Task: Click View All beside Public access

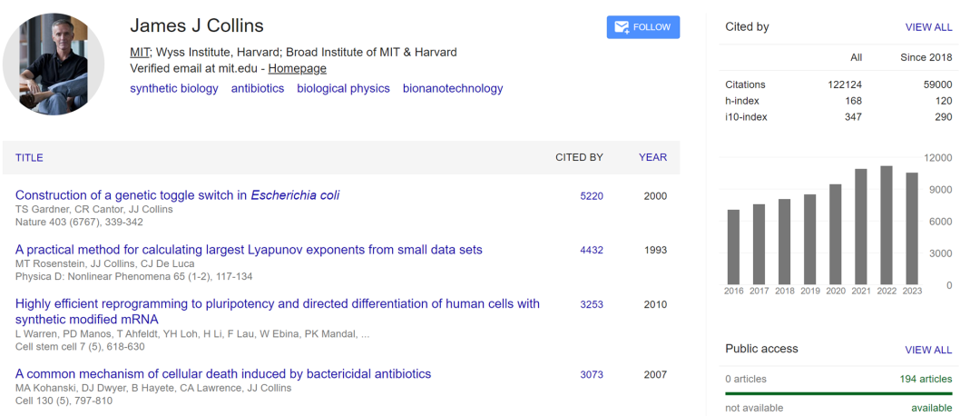Action: 928,350
